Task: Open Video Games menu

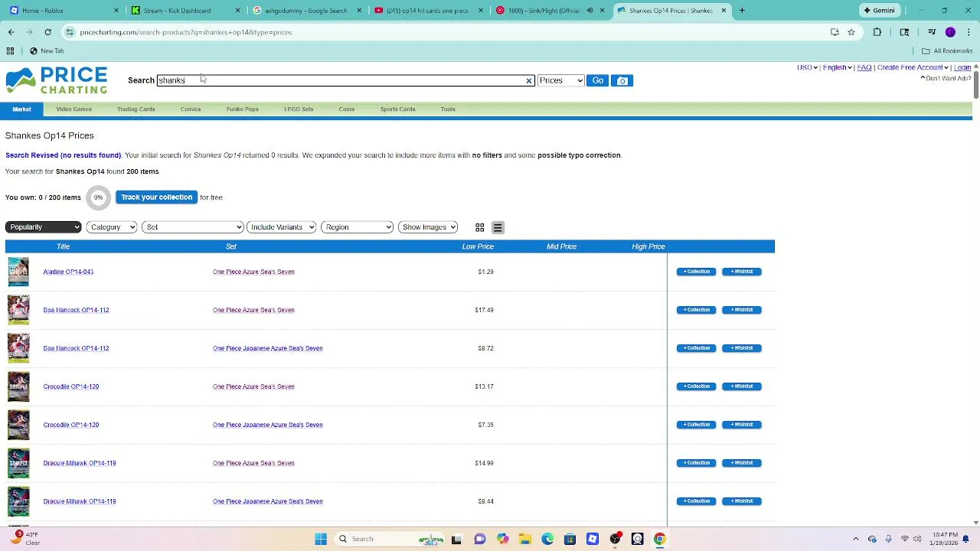Action: 73,109
